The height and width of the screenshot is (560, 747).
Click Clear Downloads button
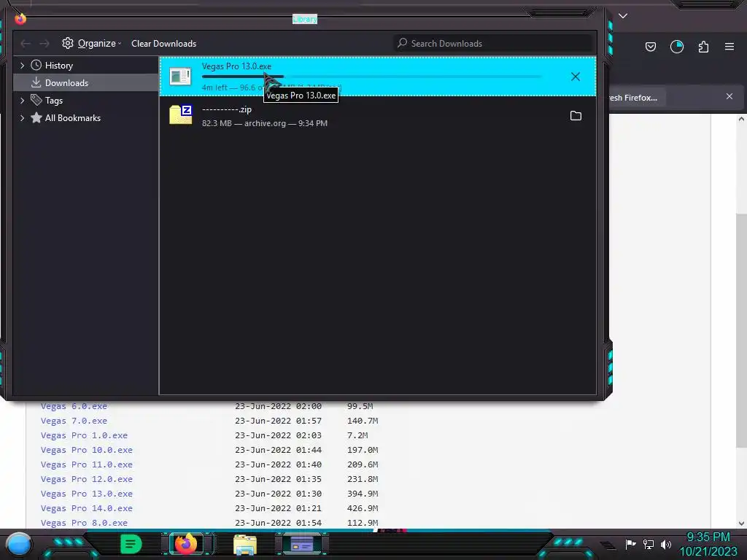tap(163, 43)
